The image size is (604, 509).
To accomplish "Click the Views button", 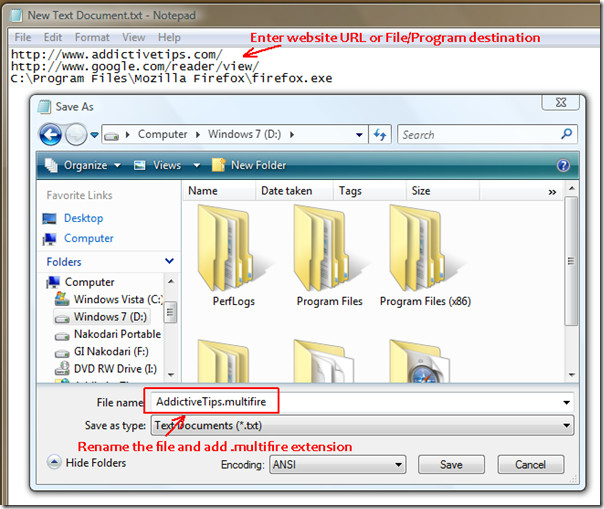I will tap(158, 165).
